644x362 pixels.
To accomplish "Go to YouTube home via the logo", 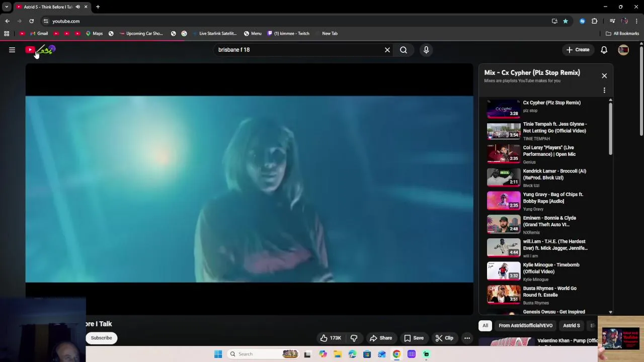I will pyautogui.click(x=40, y=50).
